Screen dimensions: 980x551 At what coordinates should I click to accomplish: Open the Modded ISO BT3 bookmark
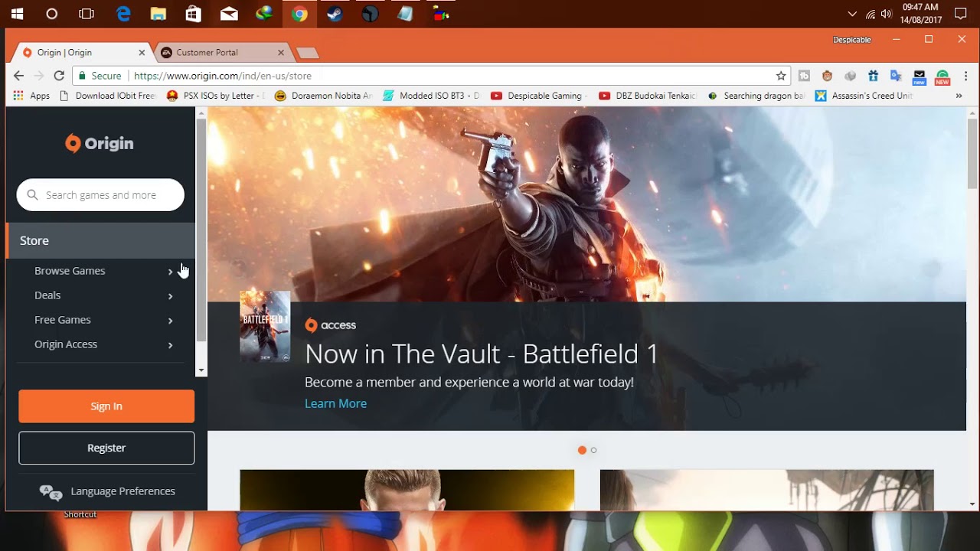click(431, 96)
